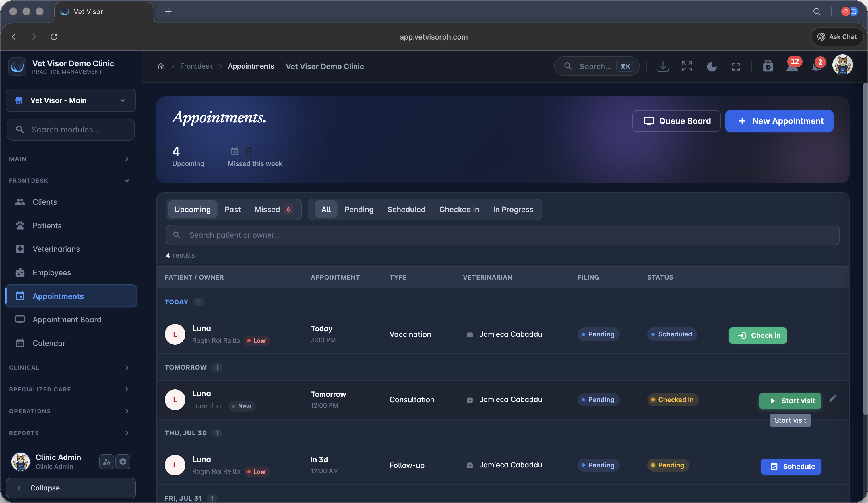The width and height of the screenshot is (868, 503).
Task: Open Clients in the sidebar
Action: (x=71, y=202)
